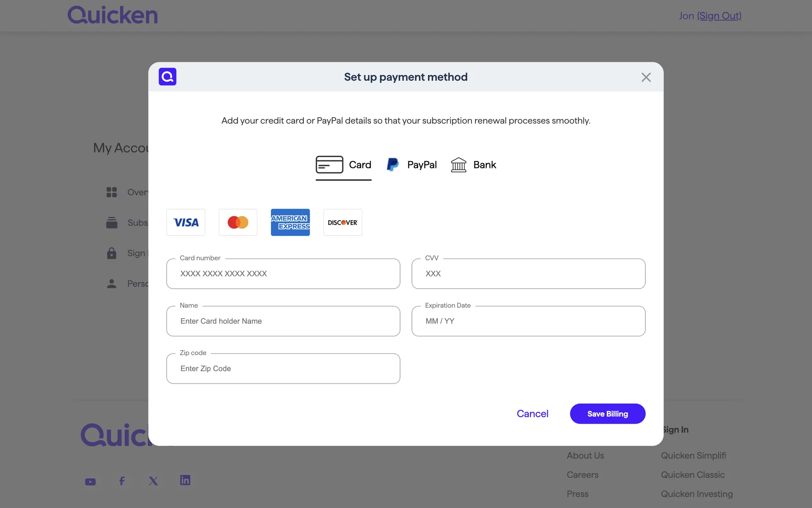Click the Expiration Date field

coord(528,321)
